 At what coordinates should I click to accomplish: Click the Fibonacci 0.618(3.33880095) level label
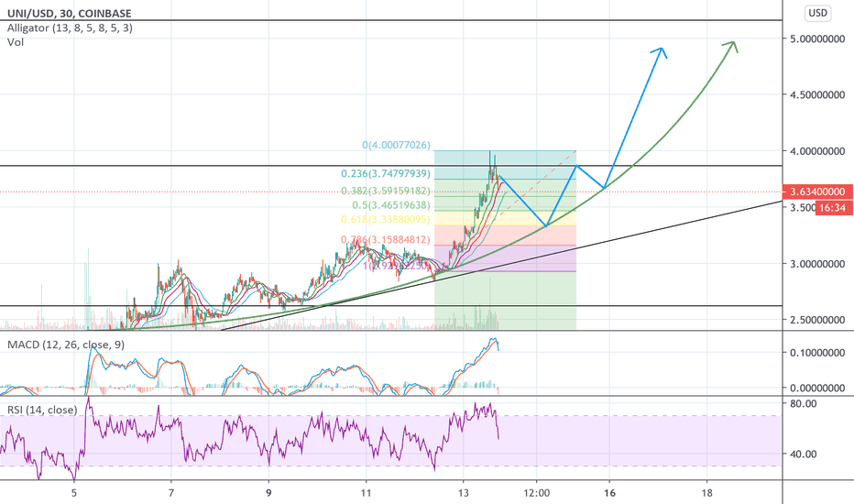(386, 219)
